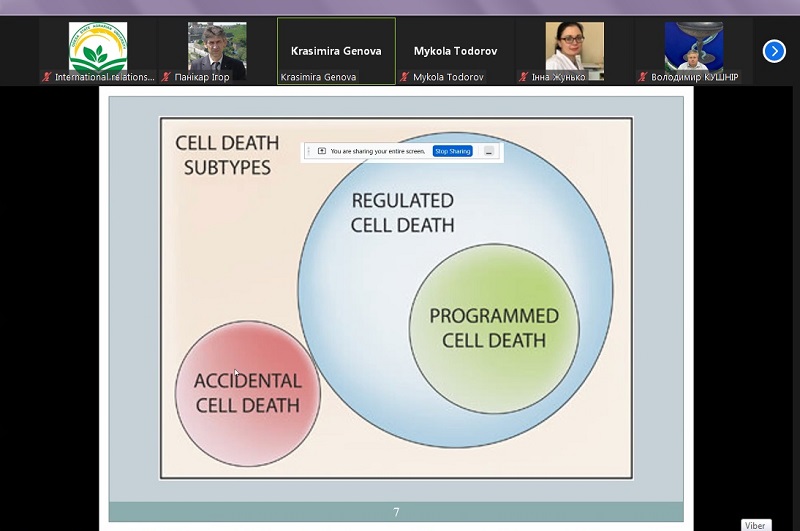
Task: Click the muted mic icon for Володимир КУШНІР
Action: 643,77
